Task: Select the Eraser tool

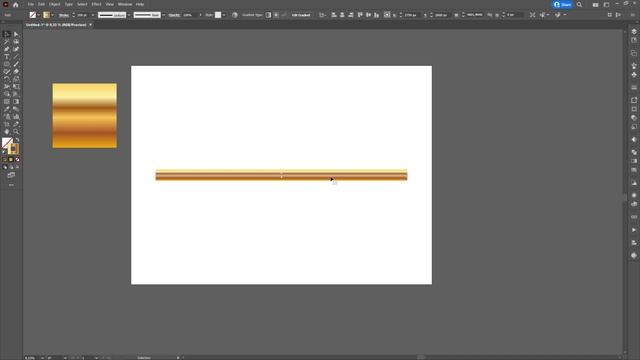Action: point(16,71)
